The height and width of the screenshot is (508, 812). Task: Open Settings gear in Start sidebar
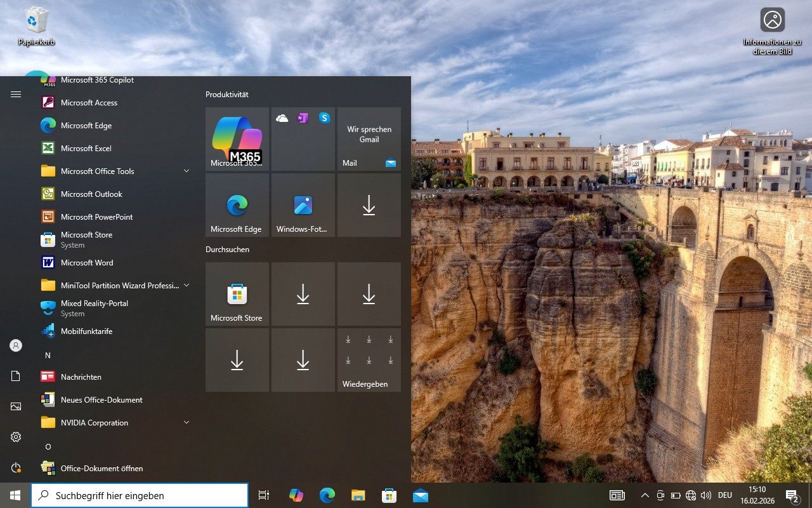point(16,437)
